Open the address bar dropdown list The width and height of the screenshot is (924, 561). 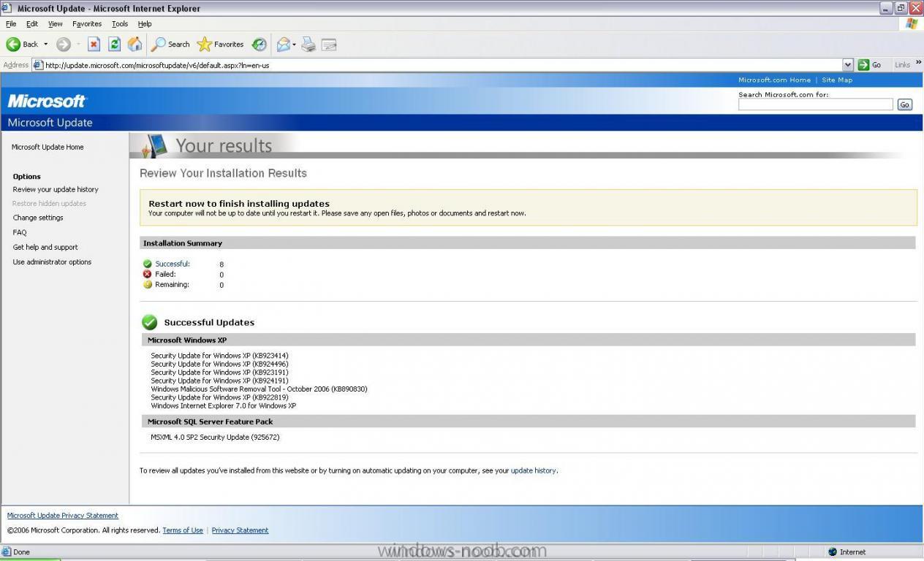click(848, 65)
